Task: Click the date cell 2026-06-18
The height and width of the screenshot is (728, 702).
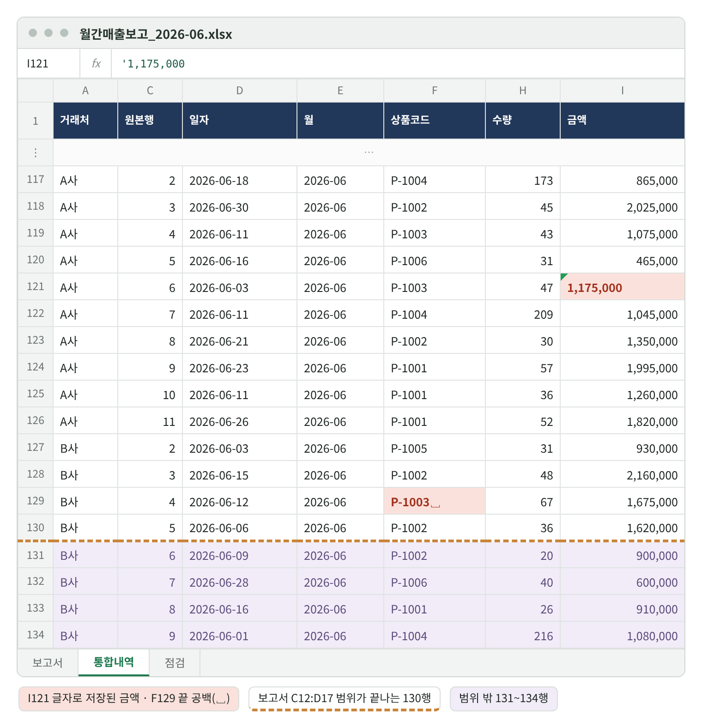Action: (240, 180)
